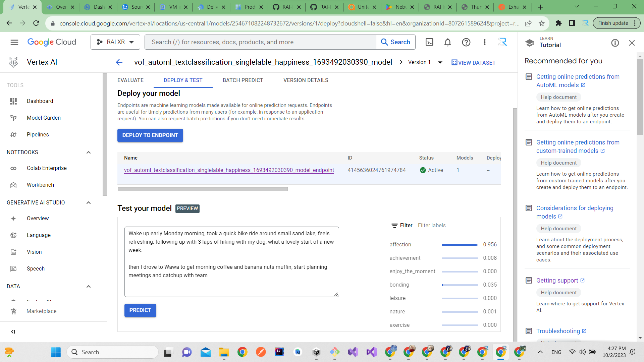
Task: Open the Model Garden from the sidebar
Action: pyautogui.click(x=44, y=118)
